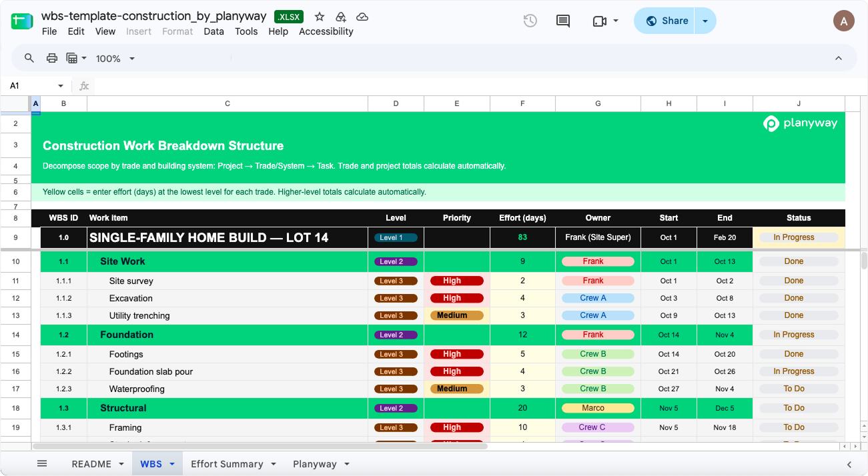Click the vertical scrollbar thumb
Image resolution: width=868 pixels, height=476 pixels.
click(864, 260)
